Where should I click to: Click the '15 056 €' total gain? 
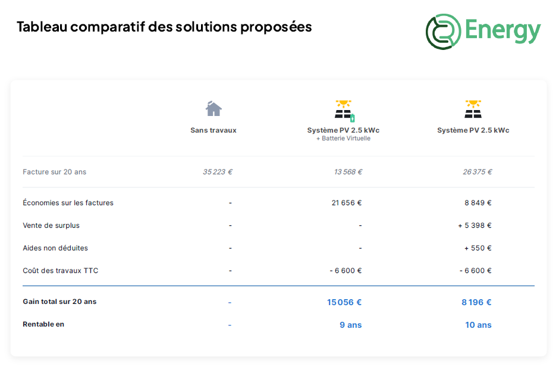pos(344,302)
